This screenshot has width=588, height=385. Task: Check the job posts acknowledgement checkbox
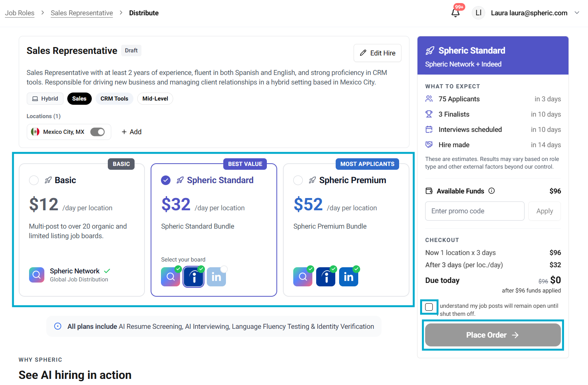point(429,307)
